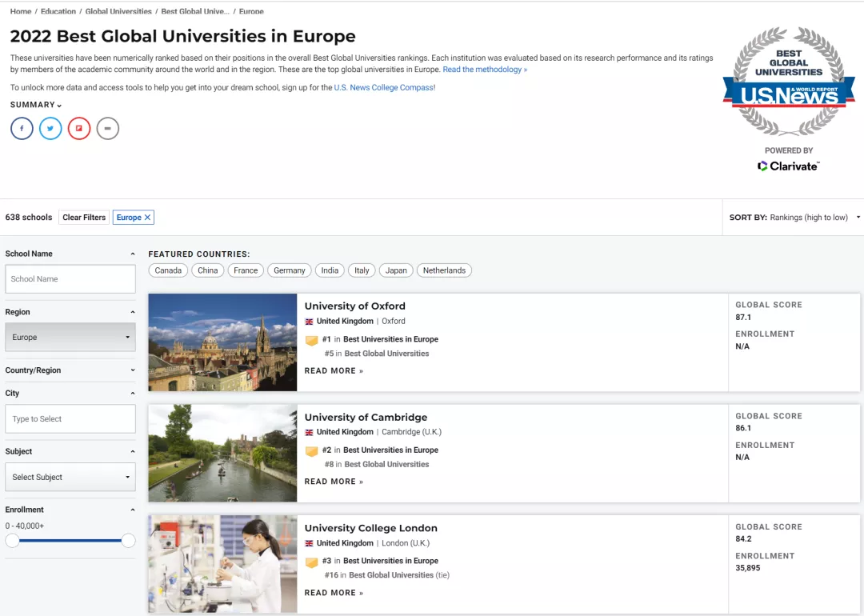Screen dimensions: 864x616
Task: Focus the School Name input field
Action: click(70, 278)
